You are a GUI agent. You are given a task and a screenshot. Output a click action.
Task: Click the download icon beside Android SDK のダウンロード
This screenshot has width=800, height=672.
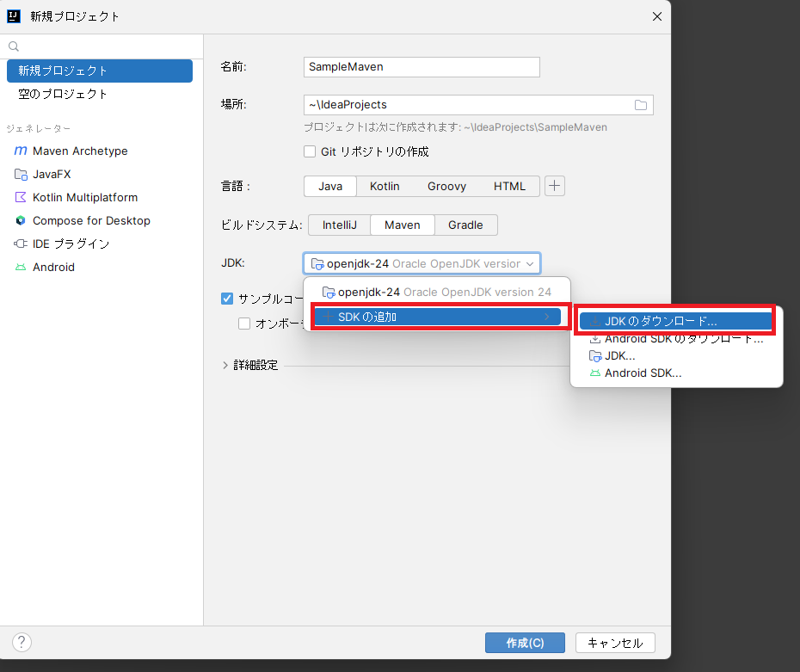595,339
